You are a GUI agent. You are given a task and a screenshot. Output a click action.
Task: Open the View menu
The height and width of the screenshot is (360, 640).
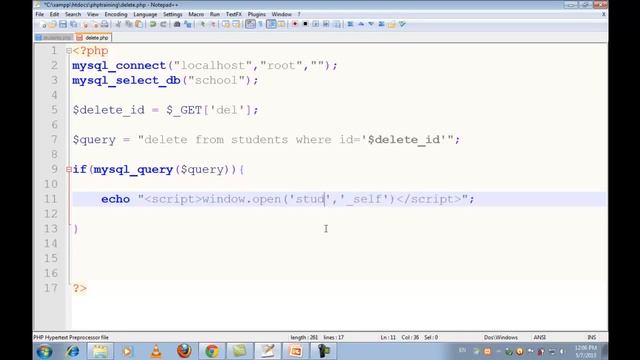click(x=93, y=14)
